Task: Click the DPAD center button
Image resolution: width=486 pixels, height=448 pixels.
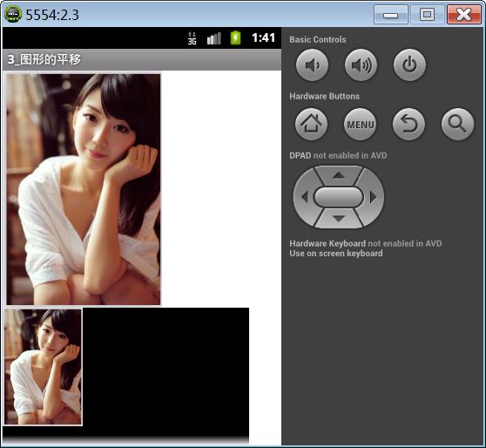Action: point(339,197)
